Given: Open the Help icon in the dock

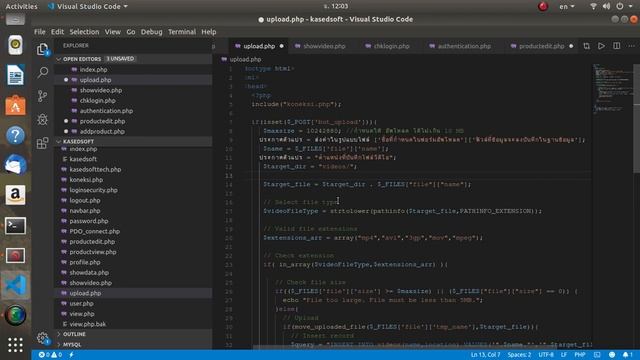Looking at the screenshot, I should pos(16,136).
